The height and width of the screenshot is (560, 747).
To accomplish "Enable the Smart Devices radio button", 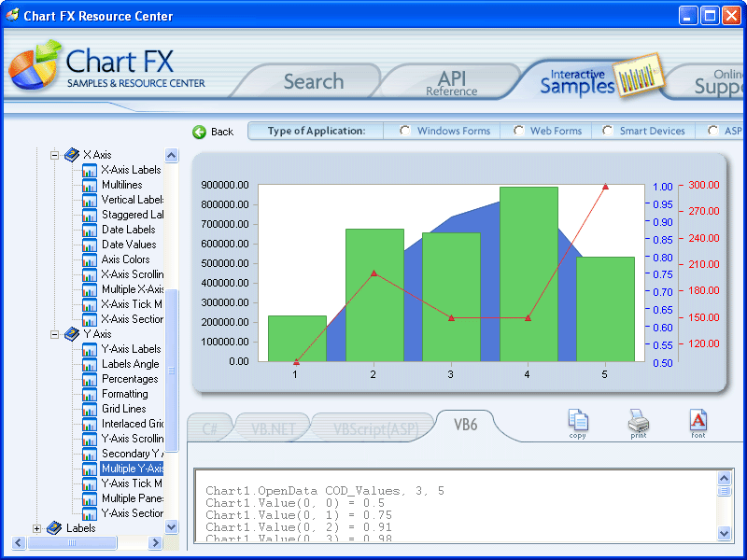I will click(606, 131).
